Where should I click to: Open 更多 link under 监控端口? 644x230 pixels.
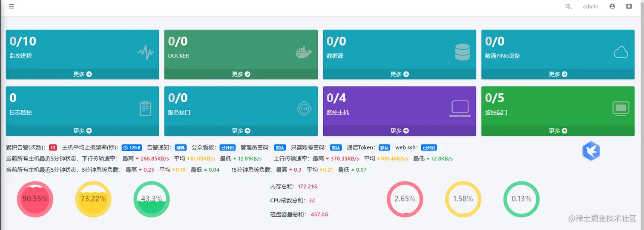click(558, 131)
